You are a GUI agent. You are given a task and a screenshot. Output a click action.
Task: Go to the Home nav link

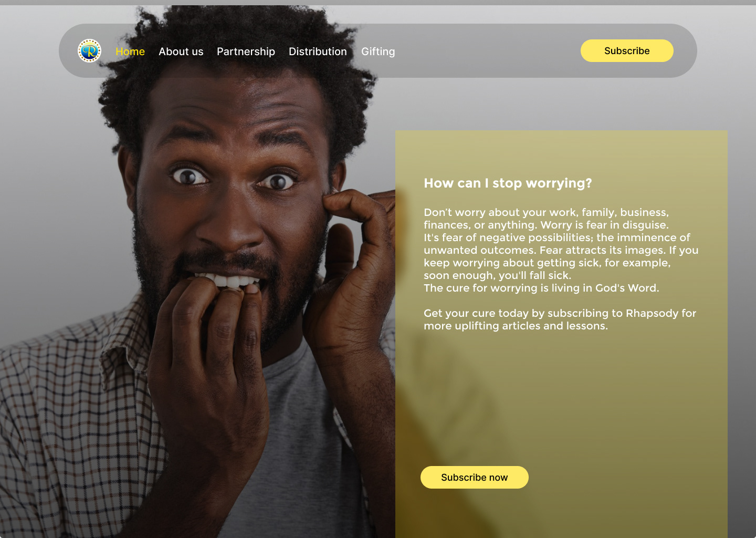coord(130,51)
